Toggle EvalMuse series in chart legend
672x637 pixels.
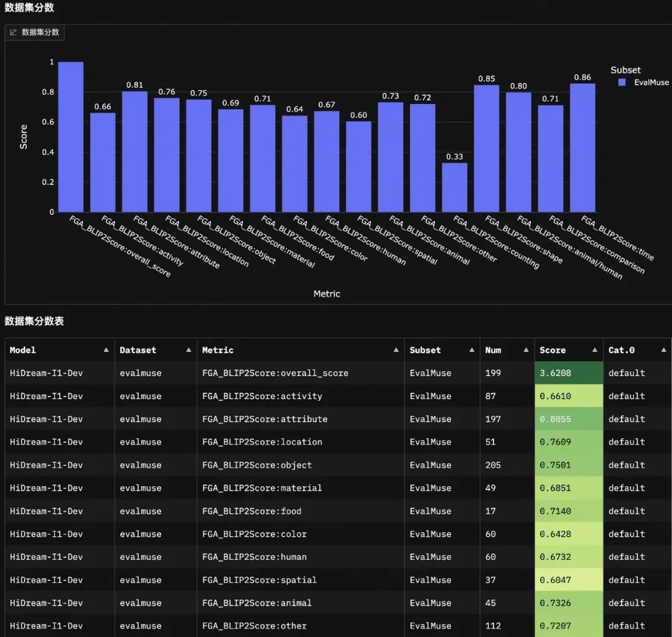(643, 82)
